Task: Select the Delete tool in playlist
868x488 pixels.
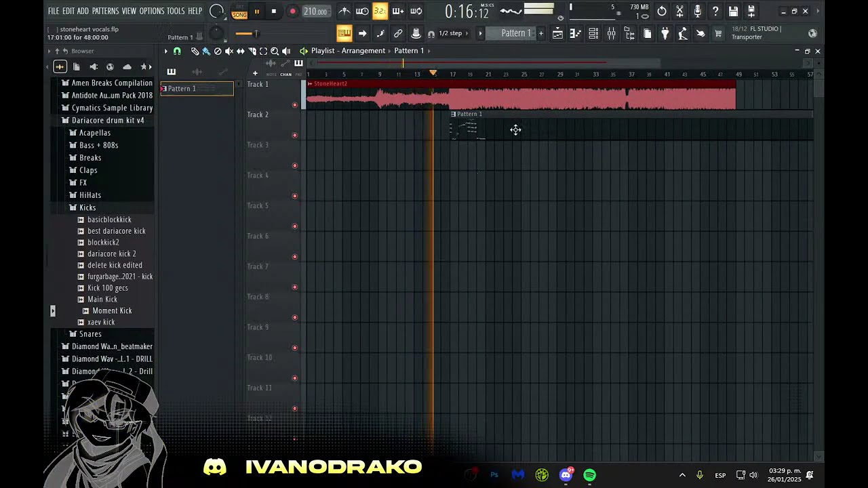Action: tap(218, 51)
